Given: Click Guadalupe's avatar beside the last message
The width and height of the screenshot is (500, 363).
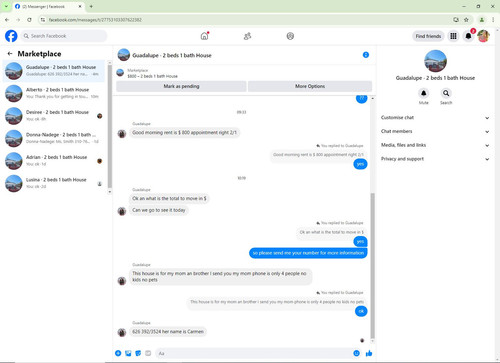Looking at the screenshot, I should 122,332.
